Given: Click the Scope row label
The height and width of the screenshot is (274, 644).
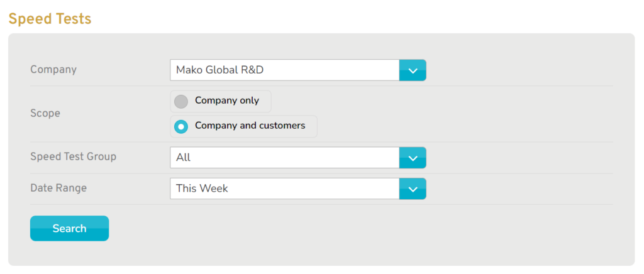Looking at the screenshot, I should pos(45,113).
